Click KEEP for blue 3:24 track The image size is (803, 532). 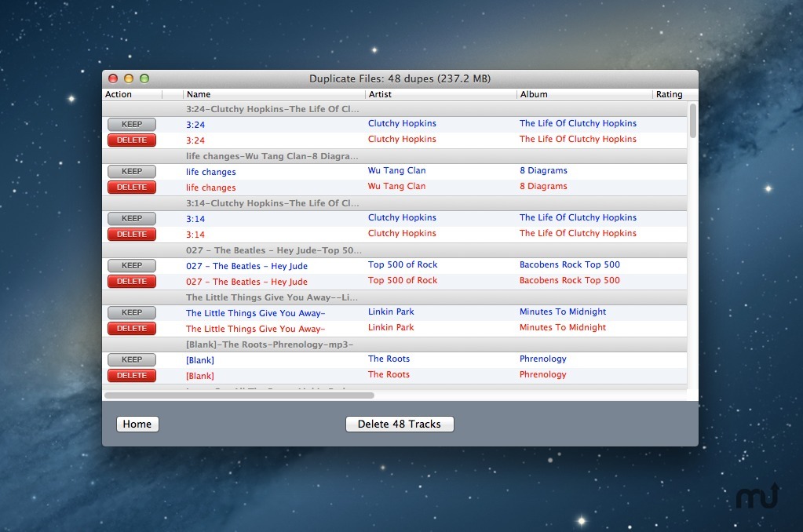131,124
